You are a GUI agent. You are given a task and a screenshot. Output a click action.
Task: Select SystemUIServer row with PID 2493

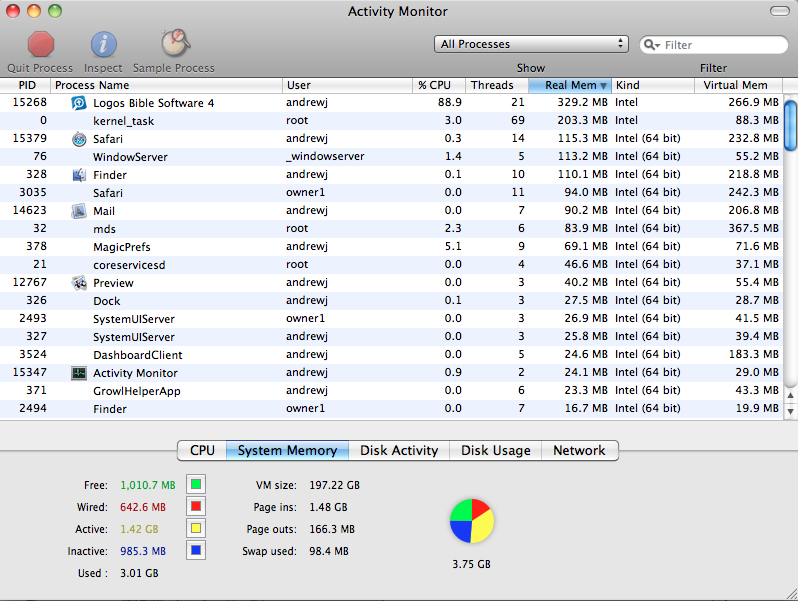(x=391, y=319)
